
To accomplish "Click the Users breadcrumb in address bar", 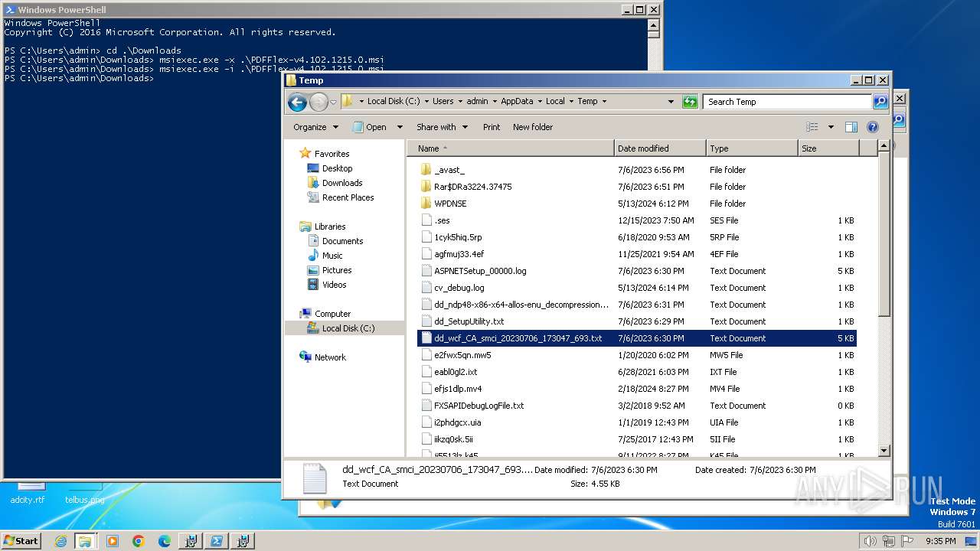I will pos(443,101).
